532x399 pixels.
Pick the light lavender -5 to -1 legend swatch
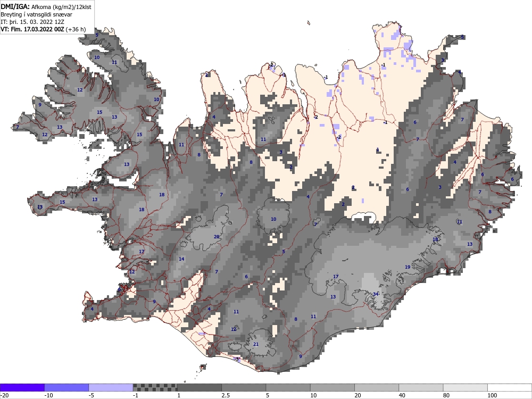click(111, 387)
